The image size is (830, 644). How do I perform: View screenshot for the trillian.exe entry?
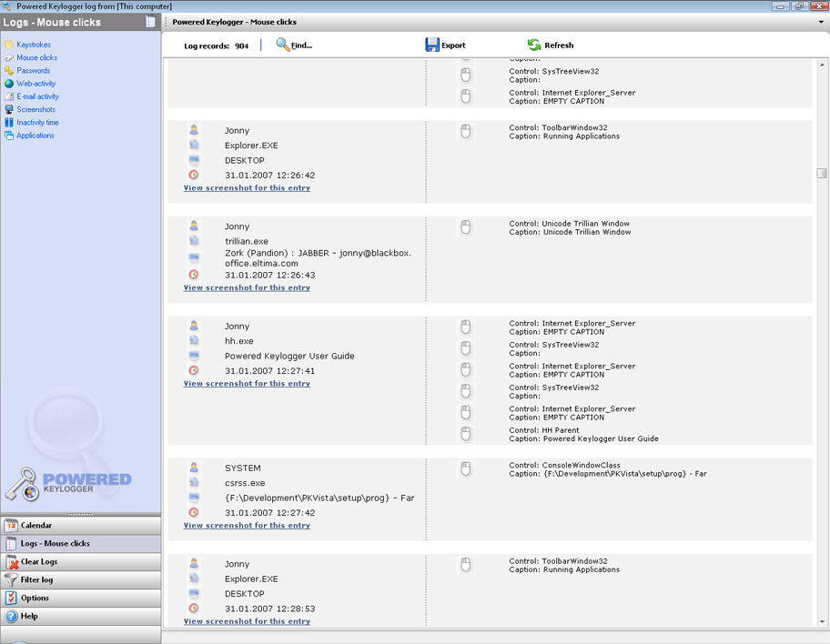(x=247, y=287)
